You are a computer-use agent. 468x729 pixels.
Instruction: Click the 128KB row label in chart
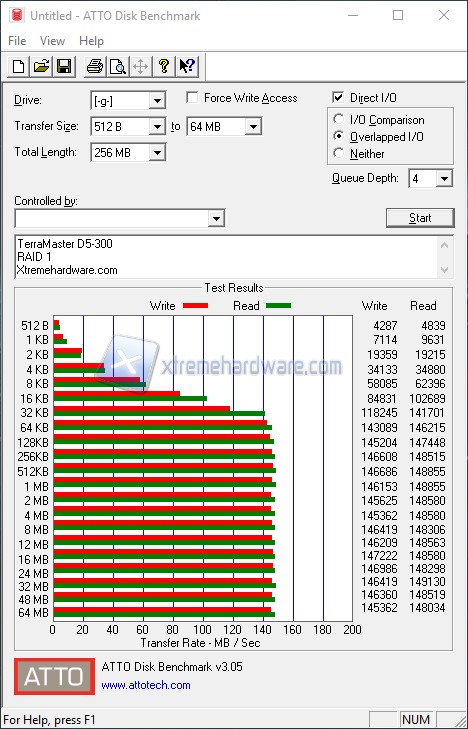[x=33, y=442]
